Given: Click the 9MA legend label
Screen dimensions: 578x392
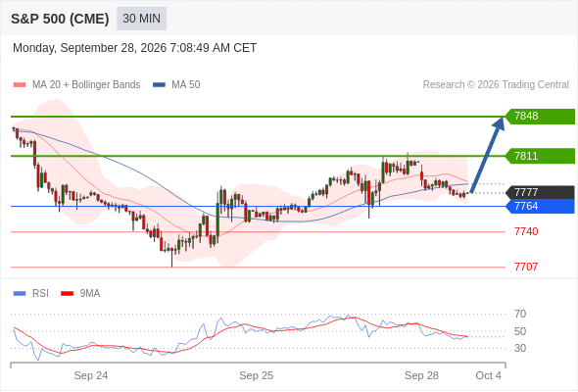Looking at the screenshot, I should click(90, 294).
